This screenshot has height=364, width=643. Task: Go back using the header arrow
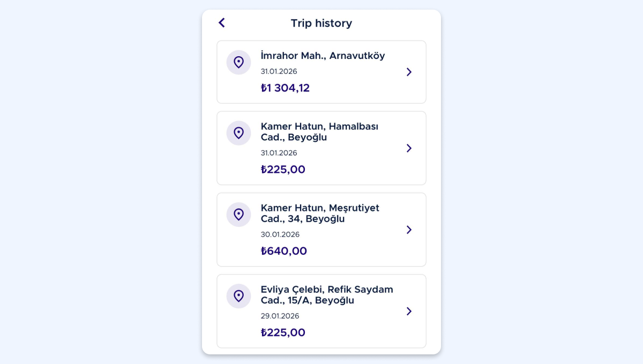(x=222, y=23)
